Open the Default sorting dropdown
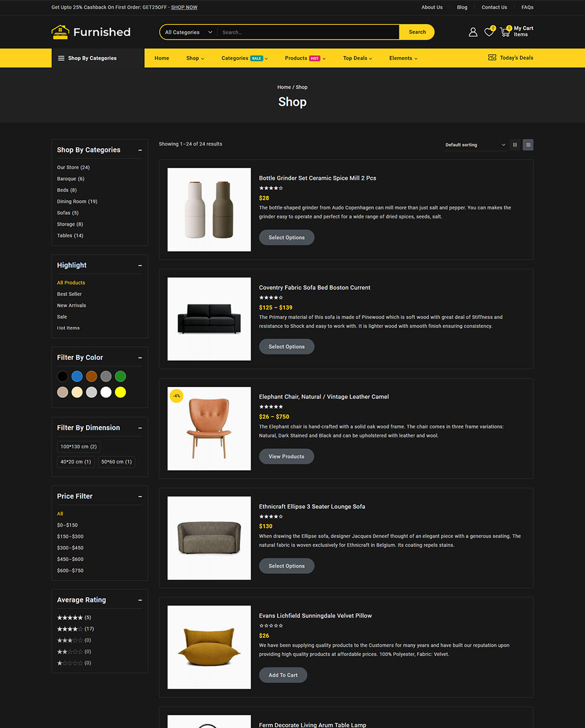The height and width of the screenshot is (728, 585). pos(475,145)
